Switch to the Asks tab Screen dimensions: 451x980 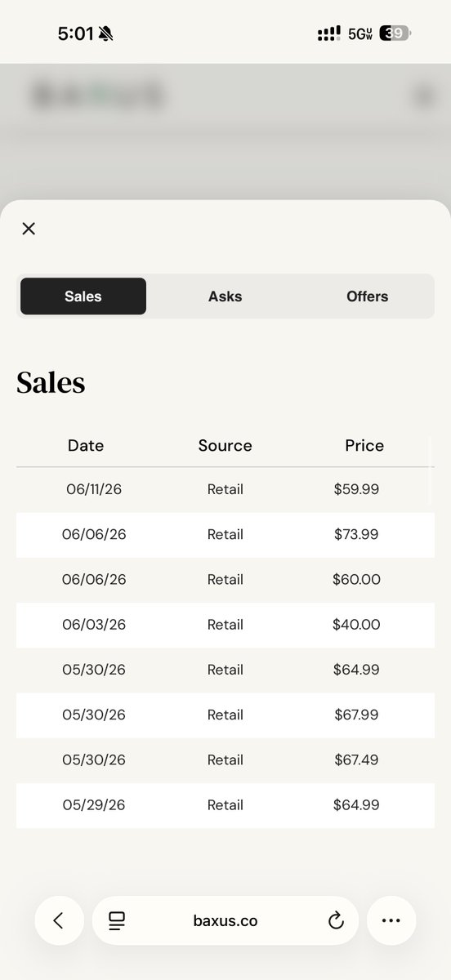[x=225, y=296]
